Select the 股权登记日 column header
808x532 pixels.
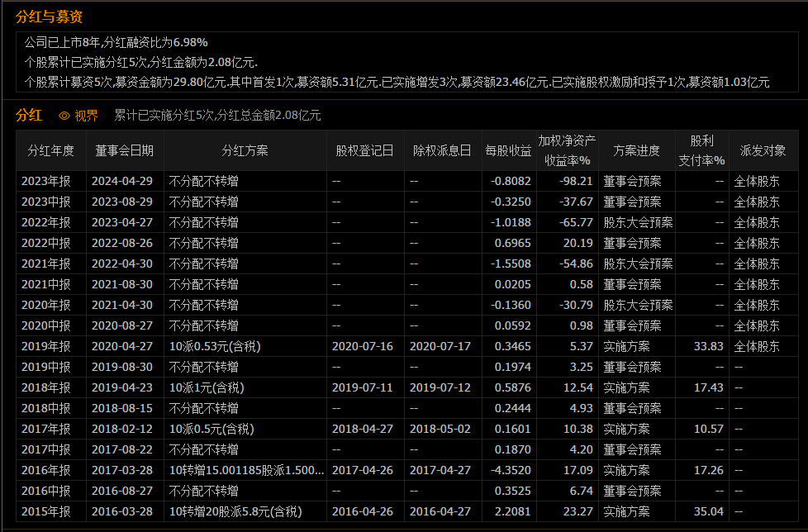point(365,150)
